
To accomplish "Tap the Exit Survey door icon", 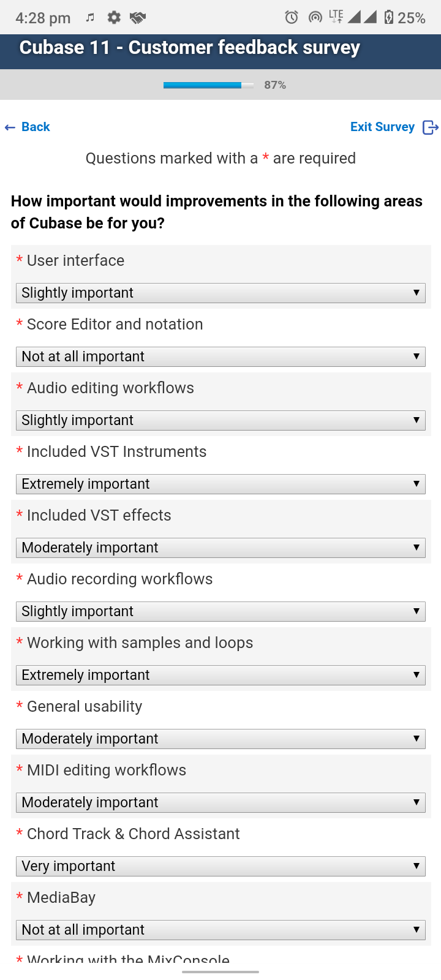I will click(x=431, y=127).
